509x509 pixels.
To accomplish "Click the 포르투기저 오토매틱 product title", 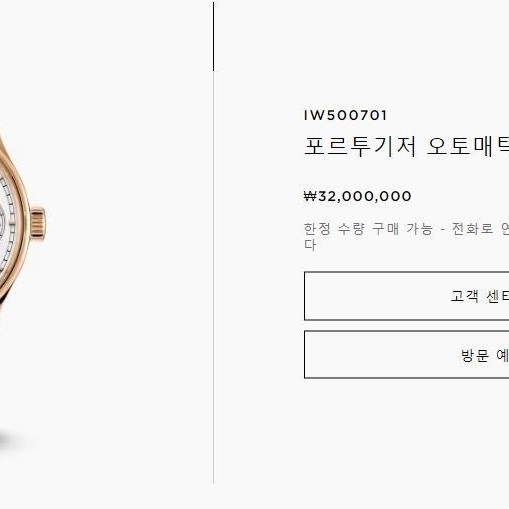I will point(406,146).
